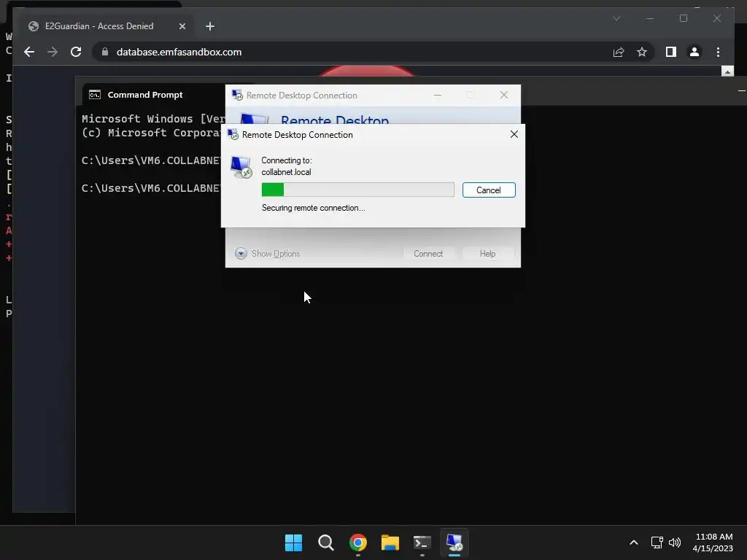
Task: Open network status tray icon
Action: tap(657, 542)
